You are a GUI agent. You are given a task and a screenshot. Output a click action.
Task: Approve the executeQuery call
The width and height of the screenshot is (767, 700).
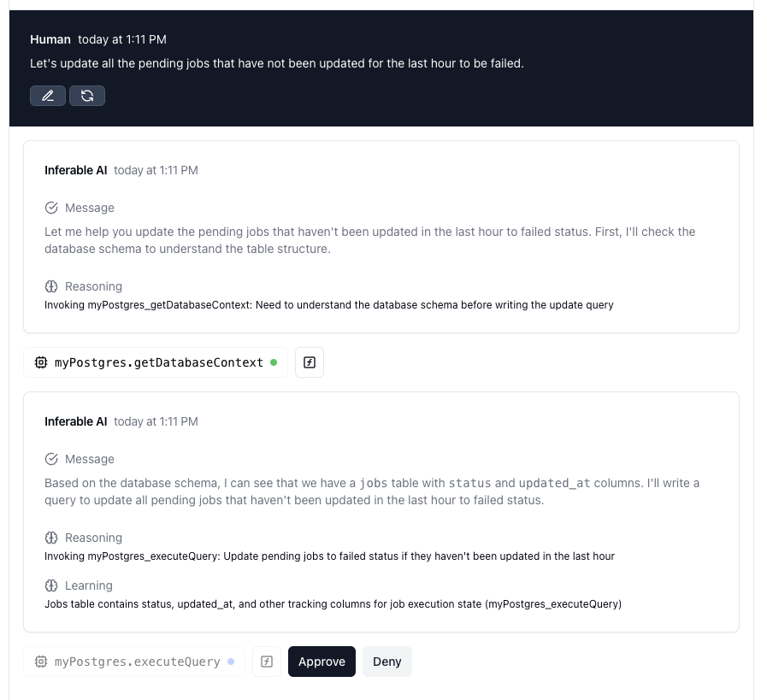(322, 662)
